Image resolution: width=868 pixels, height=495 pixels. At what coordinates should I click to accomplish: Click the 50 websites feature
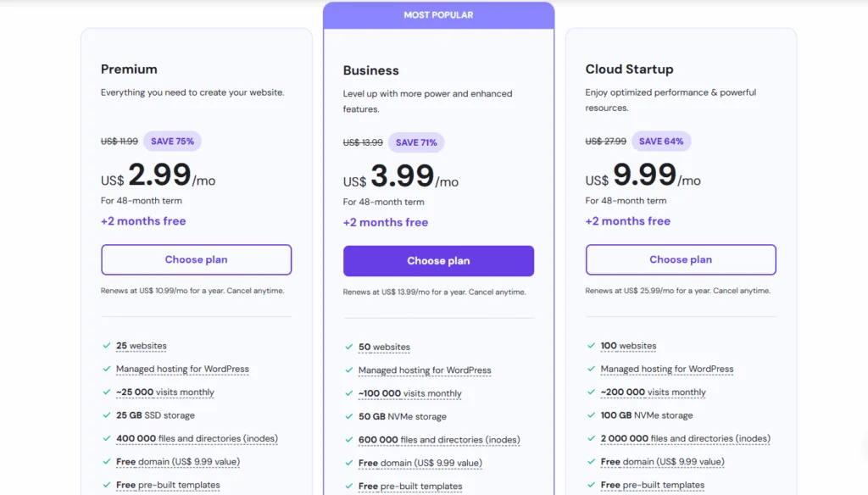click(x=384, y=348)
